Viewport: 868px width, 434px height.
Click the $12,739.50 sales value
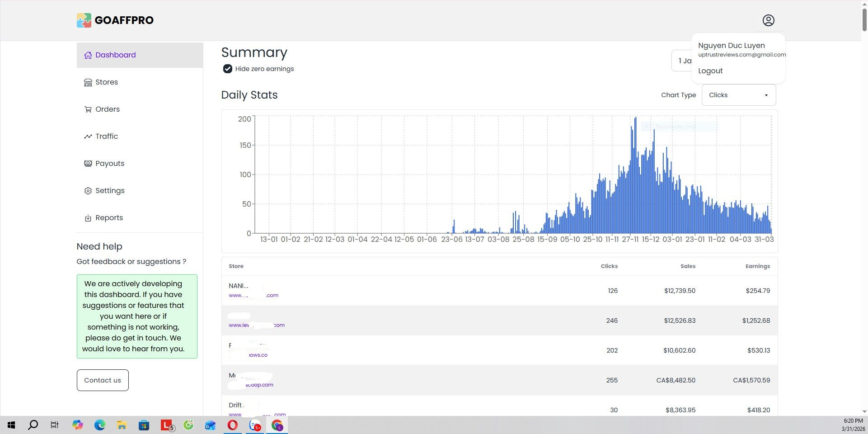pos(680,291)
